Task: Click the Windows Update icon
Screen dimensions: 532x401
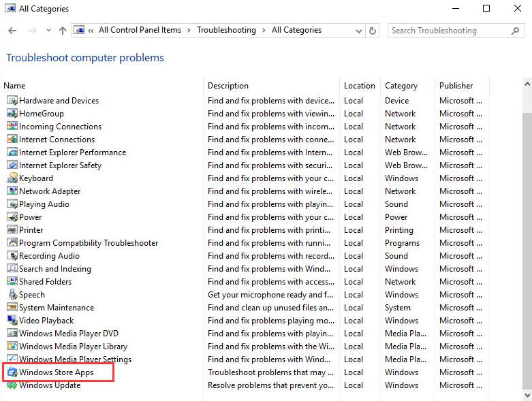Action: tap(12, 385)
